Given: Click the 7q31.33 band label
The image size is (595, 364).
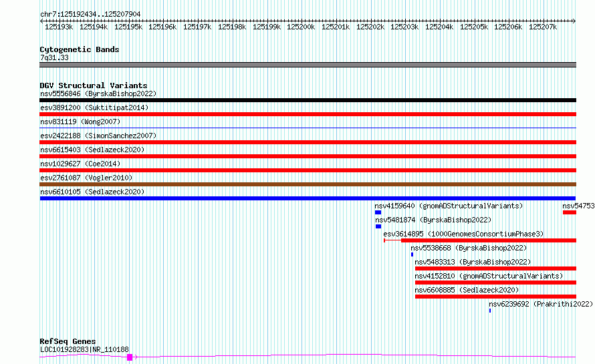Looking at the screenshot, I should (54, 57).
